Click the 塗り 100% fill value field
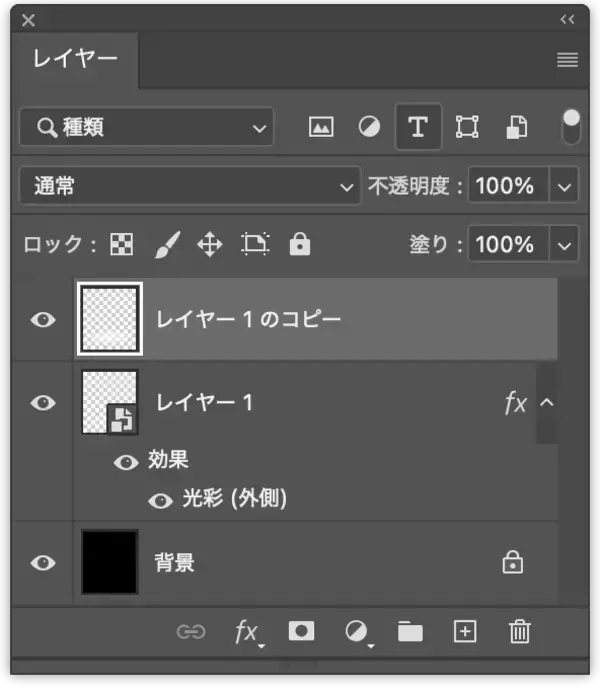Screen dimensions: 600x689 click(x=509, y=244)
